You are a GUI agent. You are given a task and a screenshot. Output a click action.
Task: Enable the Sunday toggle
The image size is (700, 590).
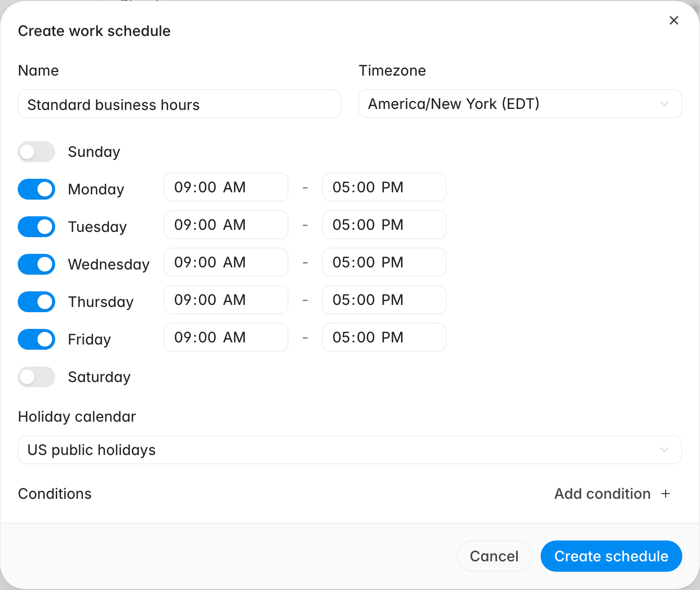tap(36, 152)
